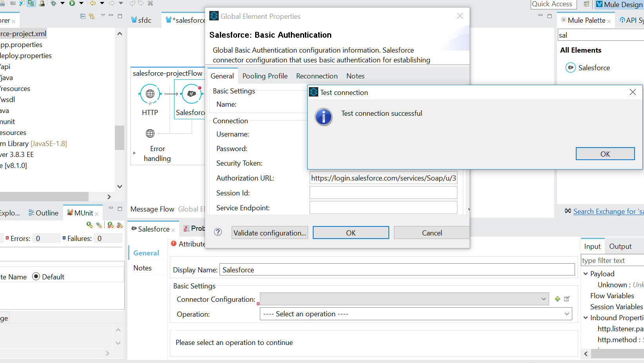
Task: Open the Connector Configuration dropdown
Action: (x=544, y=299)
